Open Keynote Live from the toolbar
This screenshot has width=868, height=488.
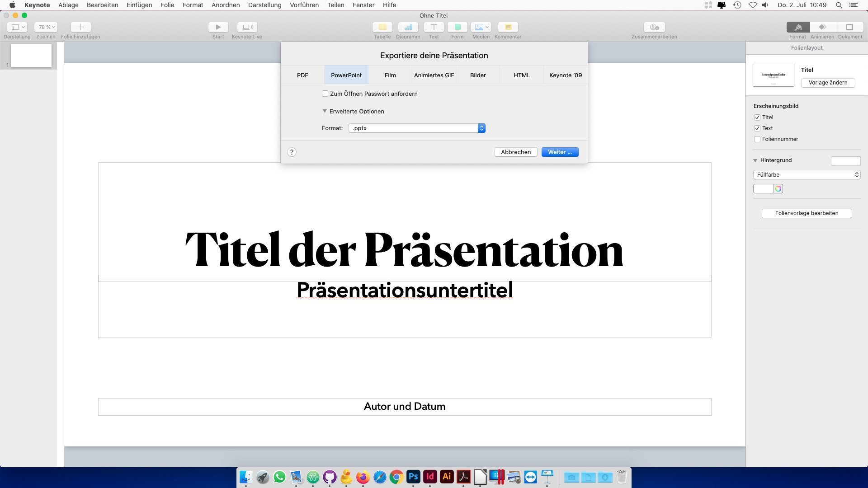[247, 27]
